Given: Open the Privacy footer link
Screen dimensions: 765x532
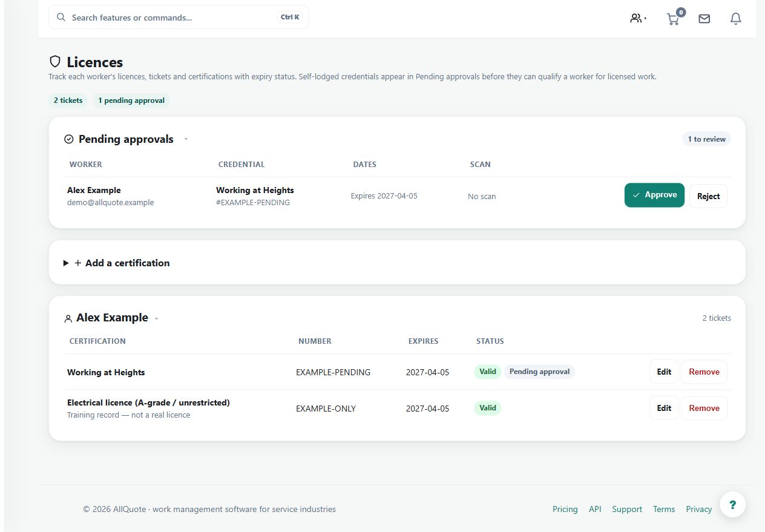Looking at the screenshot, I should click(699, 509).
